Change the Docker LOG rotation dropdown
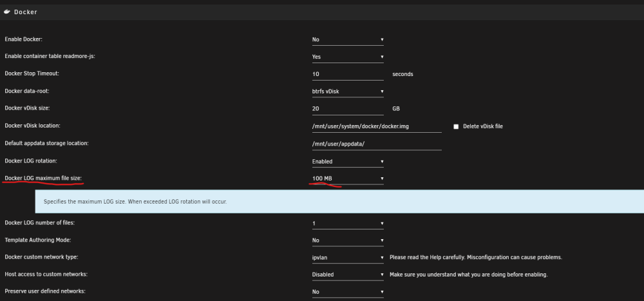Screen dimensions: 644x301 (348, 162)
